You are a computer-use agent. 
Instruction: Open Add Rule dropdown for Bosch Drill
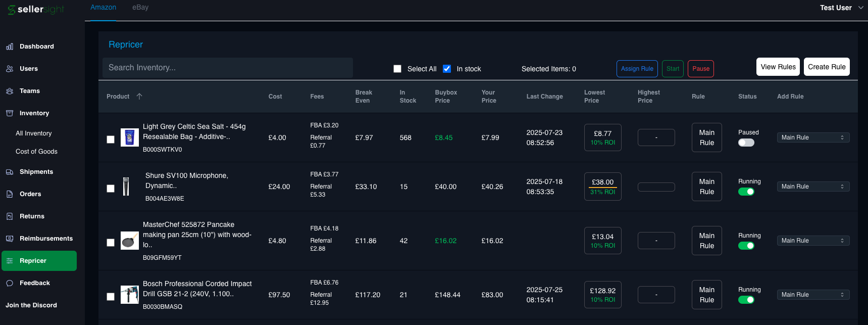(812, 295)
